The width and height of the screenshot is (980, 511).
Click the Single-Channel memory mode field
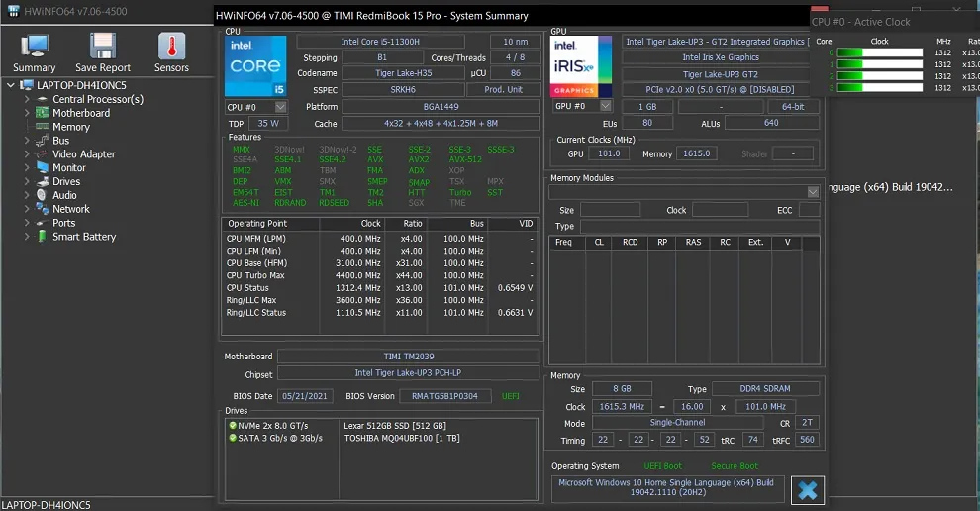677,423
